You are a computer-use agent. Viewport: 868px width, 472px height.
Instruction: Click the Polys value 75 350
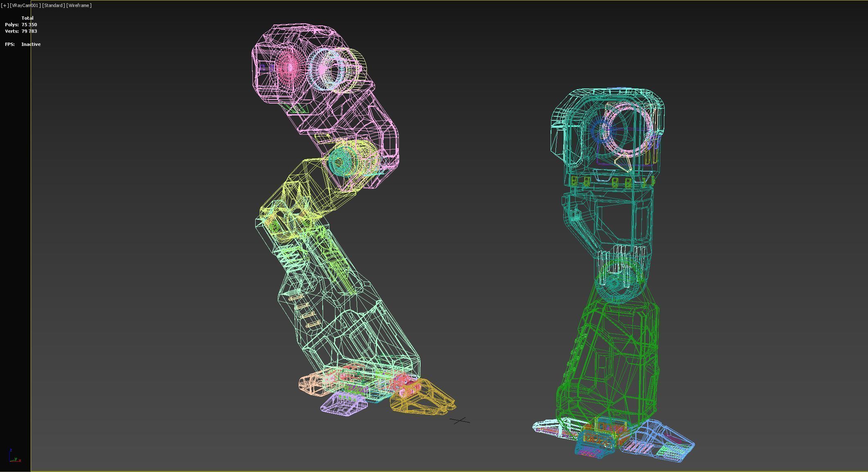(x=29, y=25)
